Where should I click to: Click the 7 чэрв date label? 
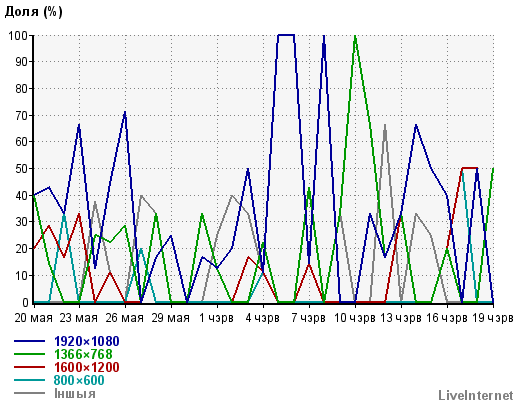[308, 318]
